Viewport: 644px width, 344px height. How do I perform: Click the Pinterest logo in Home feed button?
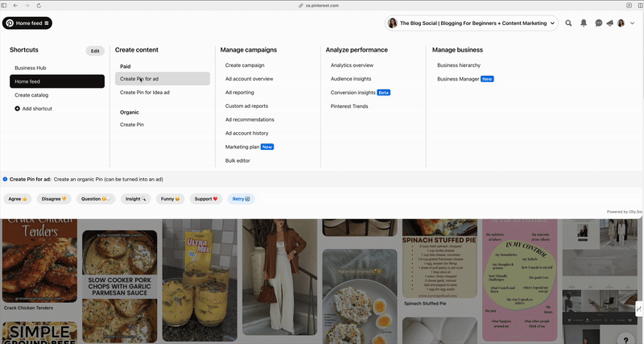10,23
